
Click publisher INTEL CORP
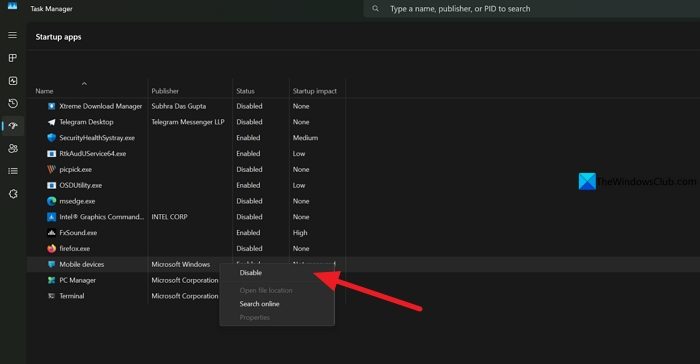click(x=169, y=217)
